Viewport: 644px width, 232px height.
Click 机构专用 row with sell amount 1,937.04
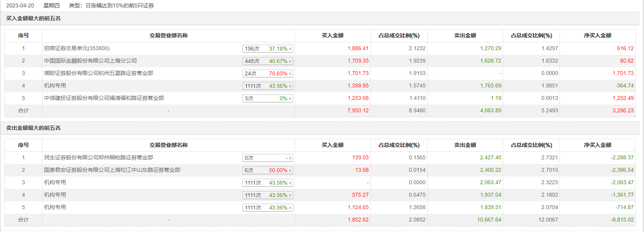(x=55, y=195)
